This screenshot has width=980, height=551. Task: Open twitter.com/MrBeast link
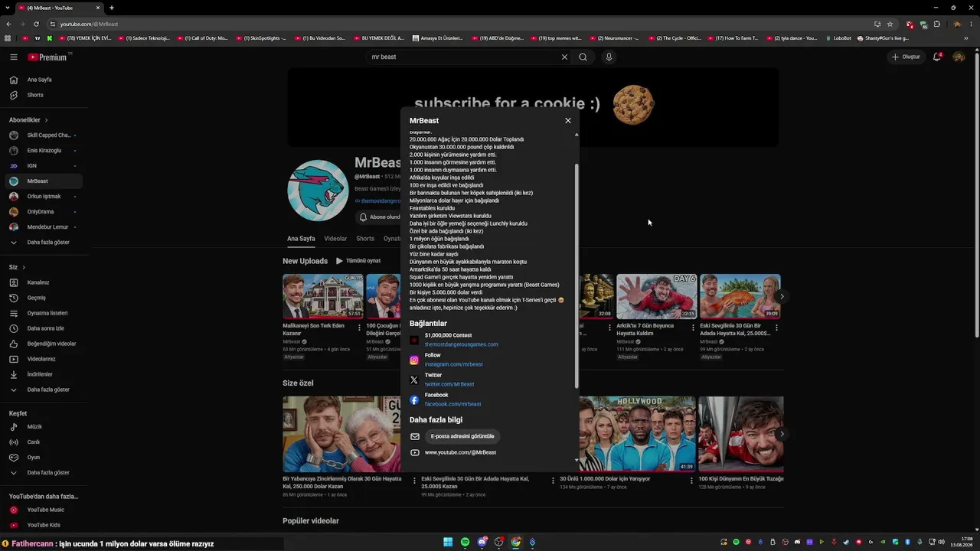[449, 384]
